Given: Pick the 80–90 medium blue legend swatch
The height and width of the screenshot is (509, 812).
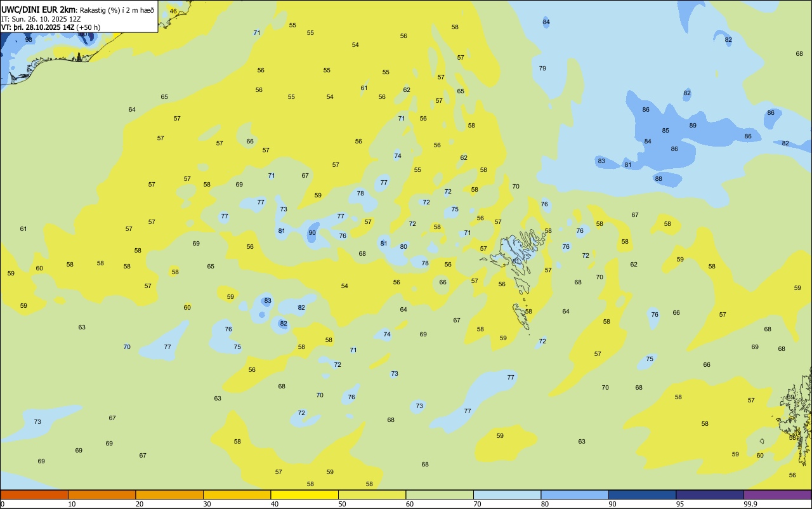Looking at the screenshot, I should click(575, 494).
